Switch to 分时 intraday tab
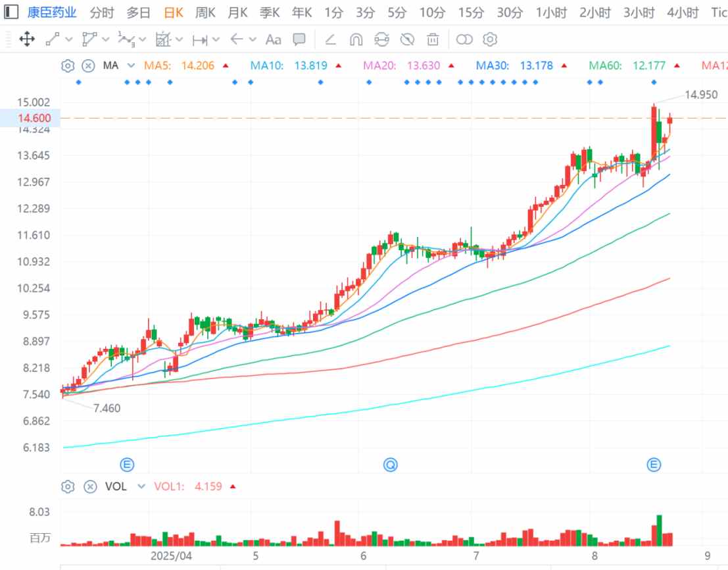 (101, 12)
